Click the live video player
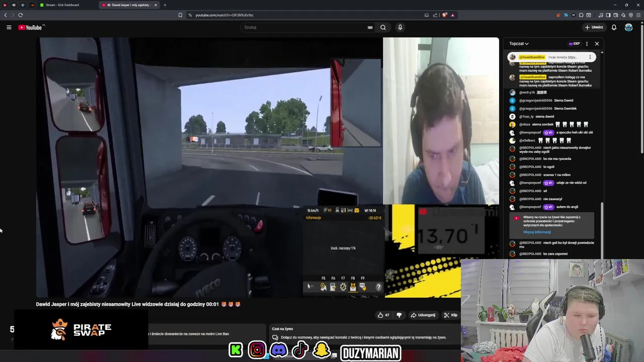This screenshot has width=644, height=362. (267, 167)
